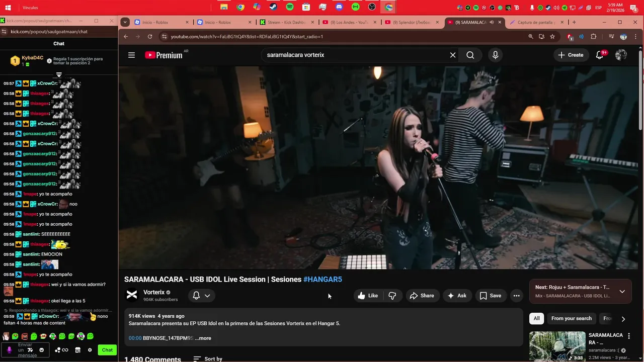644x362 pixels.
Task: Switch to the Captura de pantalla tab
Action: (x=536, y=23)
